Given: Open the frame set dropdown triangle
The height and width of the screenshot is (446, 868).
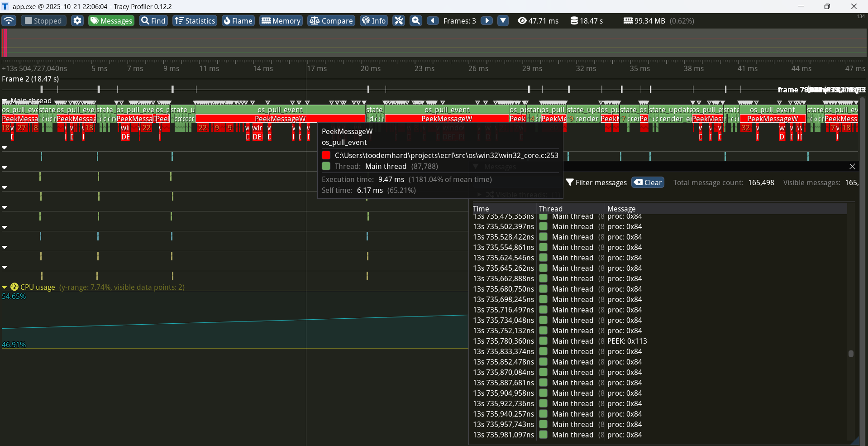Looking at the screenshot, I should point(503,21).
